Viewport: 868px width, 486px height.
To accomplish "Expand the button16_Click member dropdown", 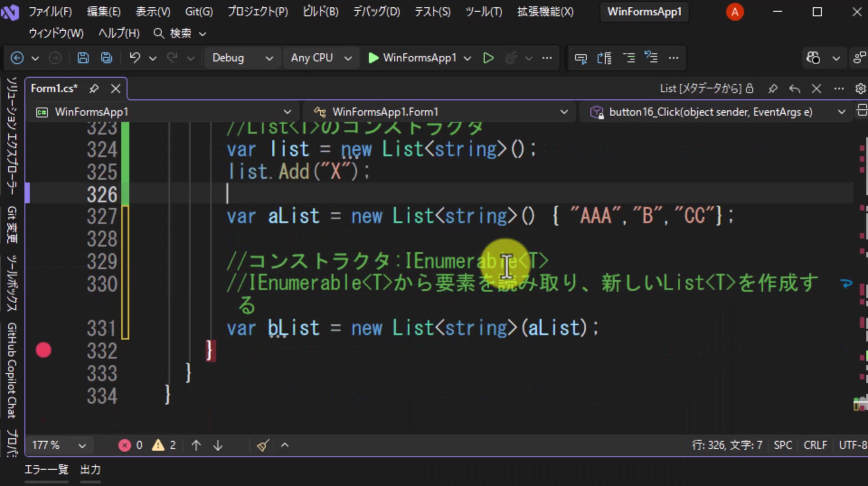I will pos(717,112).
